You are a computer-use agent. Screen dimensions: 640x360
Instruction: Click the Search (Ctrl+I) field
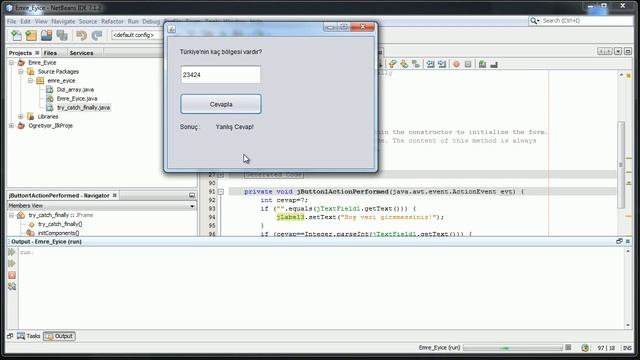tap(586, 20)
